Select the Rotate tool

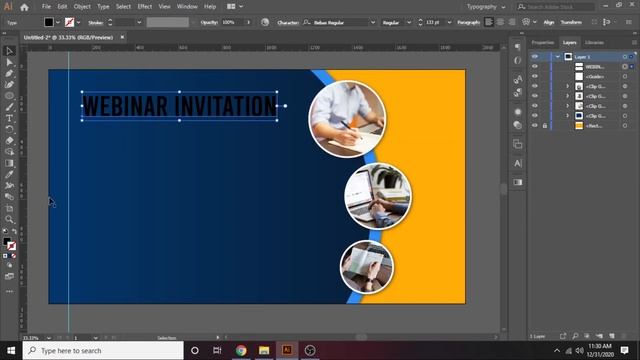click(9, 129)
